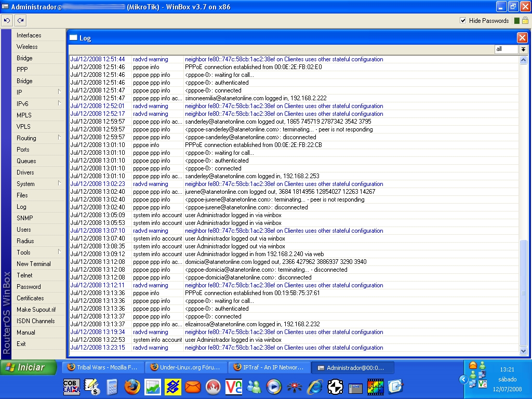Expand the Tools submenu arrow
Viewport: 532px width, 399px height.
[x=59, y=252]
